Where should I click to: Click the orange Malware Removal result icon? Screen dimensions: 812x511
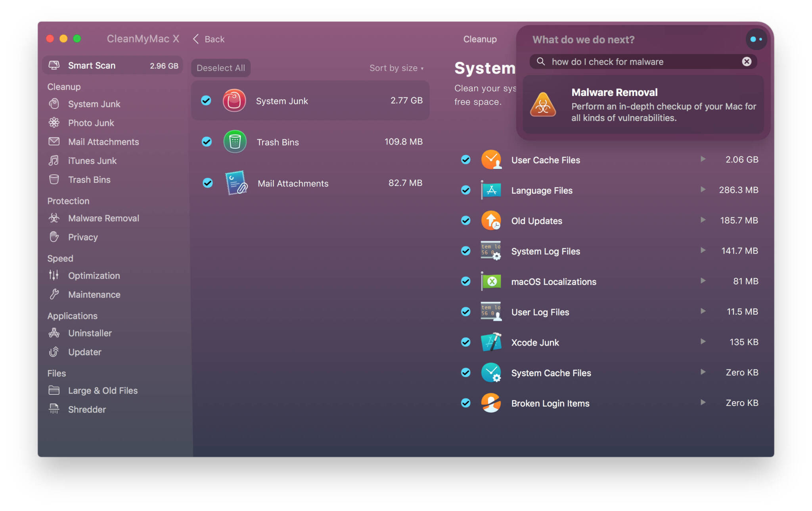[543, 104]
